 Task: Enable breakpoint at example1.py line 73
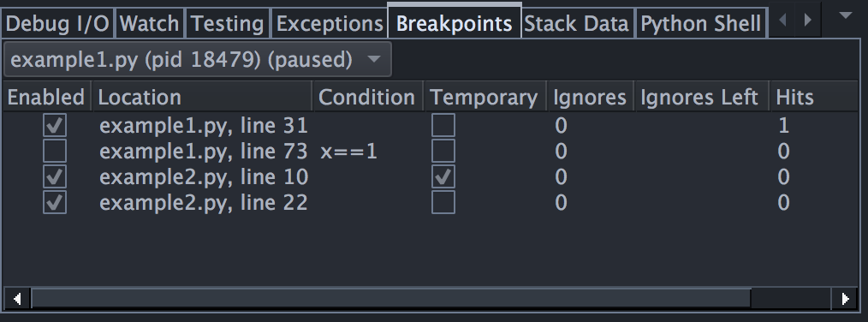point(55,151)
